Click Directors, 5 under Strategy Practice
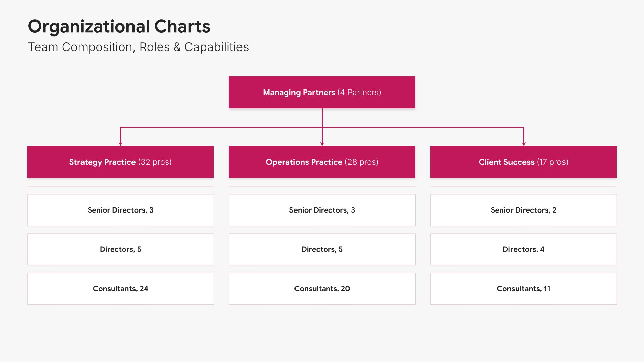 coord(120,249)
